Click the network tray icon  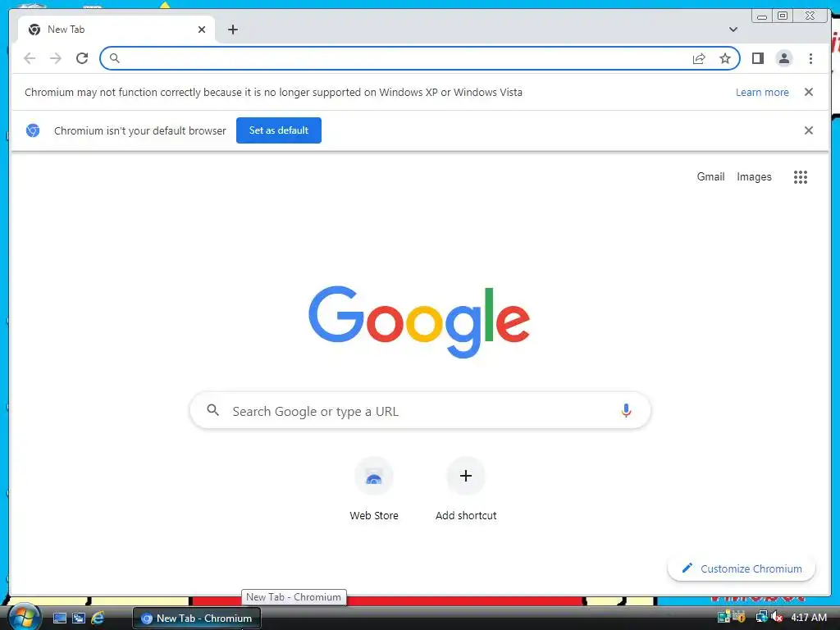coord(761,617)
